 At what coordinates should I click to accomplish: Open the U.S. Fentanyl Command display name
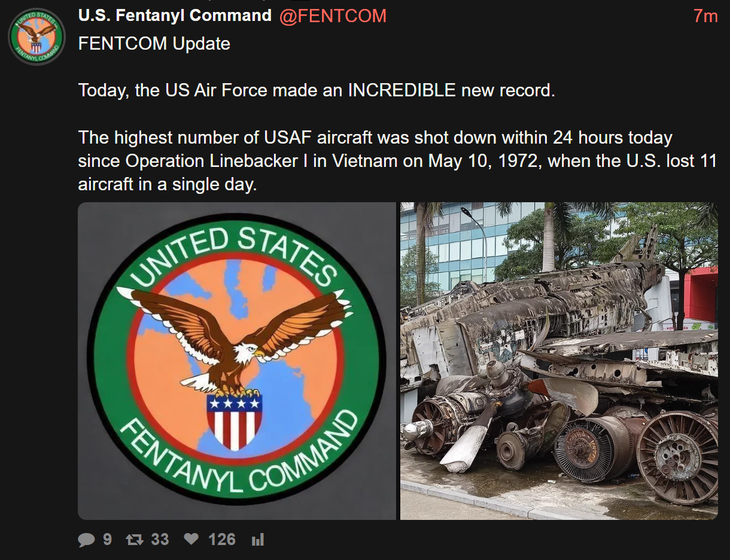[x=175, y=16]
